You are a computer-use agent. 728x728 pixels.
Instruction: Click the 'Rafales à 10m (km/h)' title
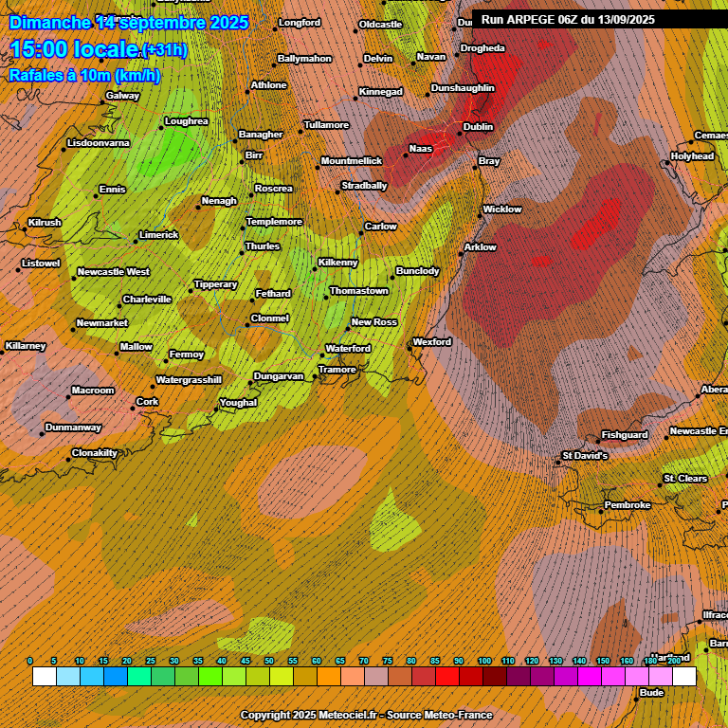85,75
